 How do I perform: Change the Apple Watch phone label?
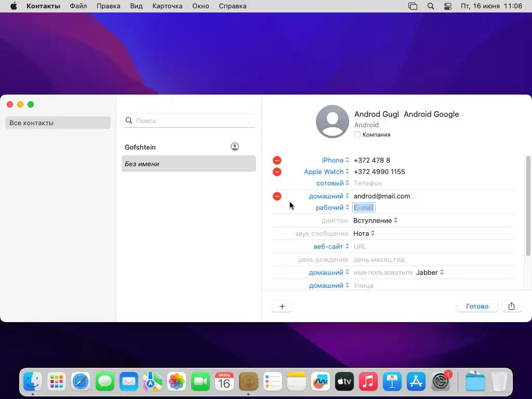[x=326, y=171]
